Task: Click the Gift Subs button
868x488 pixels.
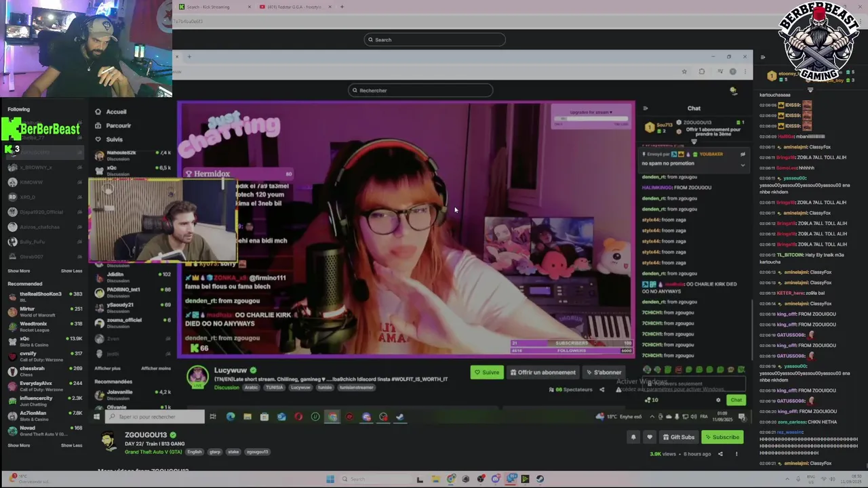Action: (678, 437)
